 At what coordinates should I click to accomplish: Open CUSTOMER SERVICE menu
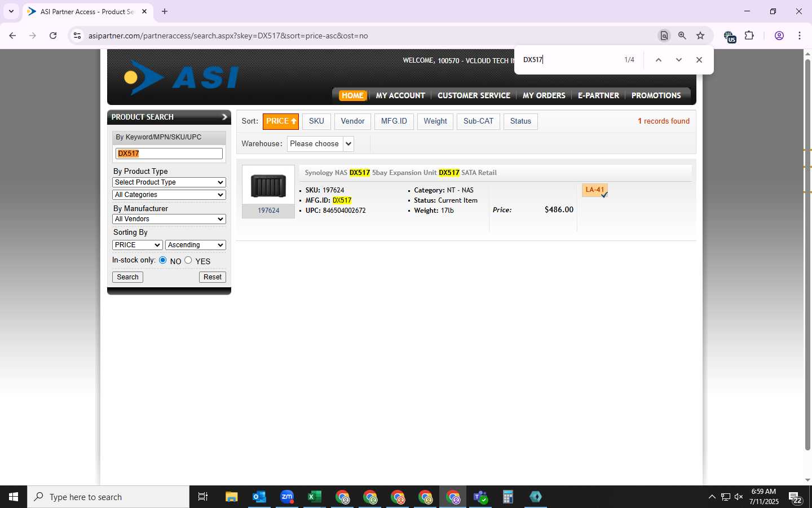coord(474,95)
